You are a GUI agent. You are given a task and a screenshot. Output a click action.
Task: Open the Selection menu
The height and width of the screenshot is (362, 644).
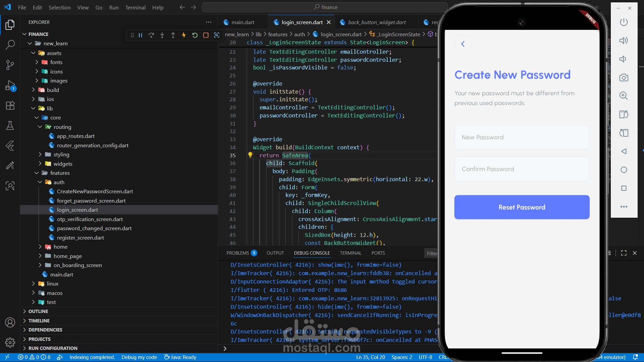click(59, 7)
